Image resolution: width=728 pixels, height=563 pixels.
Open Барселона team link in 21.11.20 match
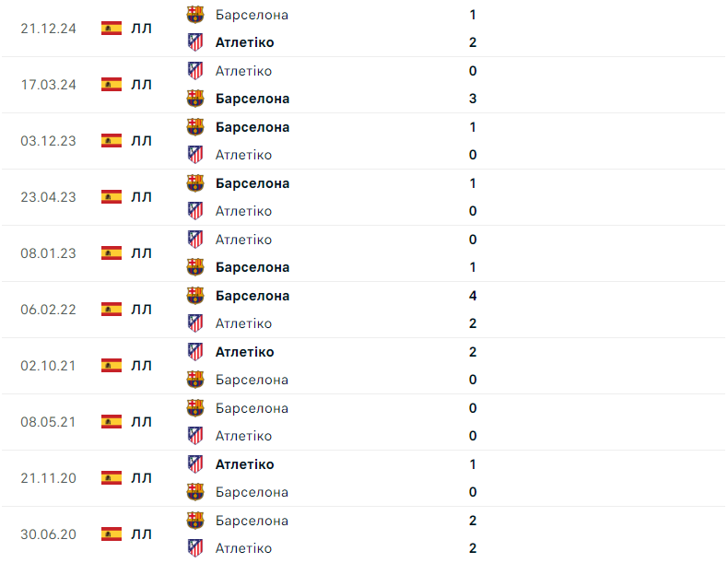point(252,492)
